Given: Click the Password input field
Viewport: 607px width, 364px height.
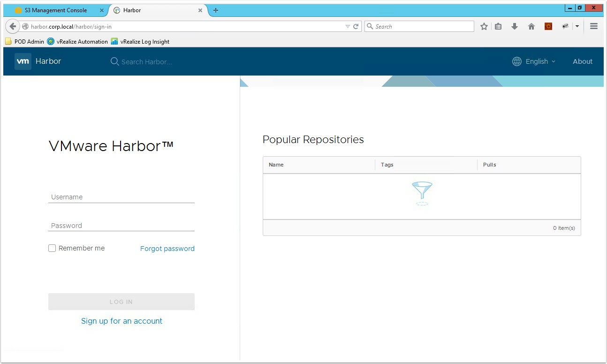Looking at the screenshot, I should (121, 226).
